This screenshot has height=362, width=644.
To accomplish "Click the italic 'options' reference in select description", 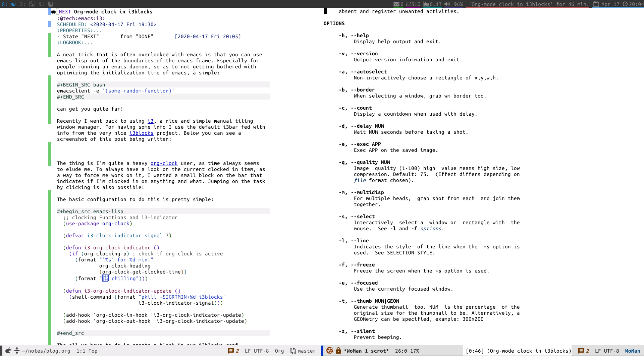I will 431,229.
